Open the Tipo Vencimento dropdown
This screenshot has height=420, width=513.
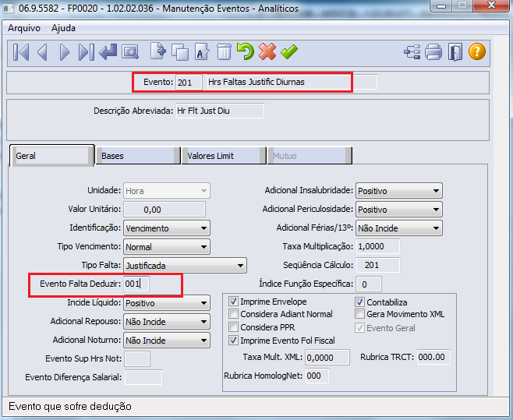(167, 247)
